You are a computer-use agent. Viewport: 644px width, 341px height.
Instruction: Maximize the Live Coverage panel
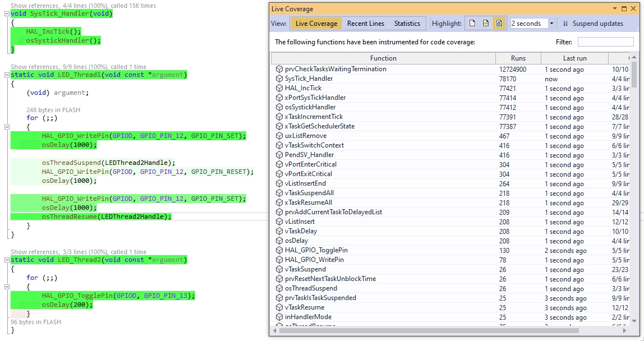624,8
